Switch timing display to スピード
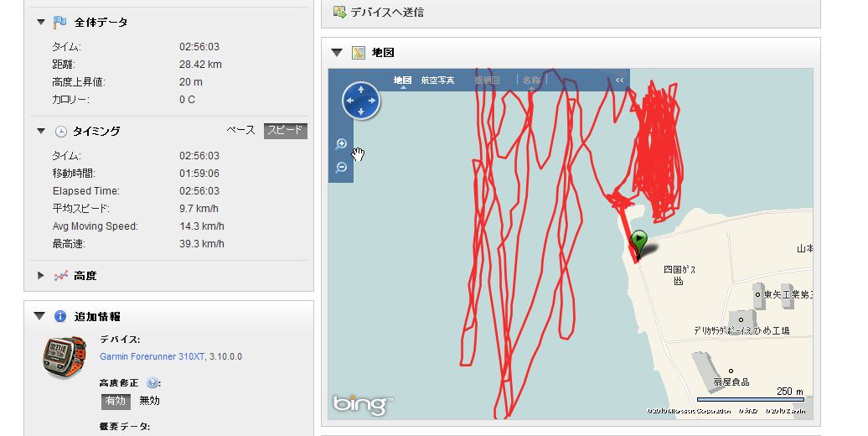 [x=285, y=131]
